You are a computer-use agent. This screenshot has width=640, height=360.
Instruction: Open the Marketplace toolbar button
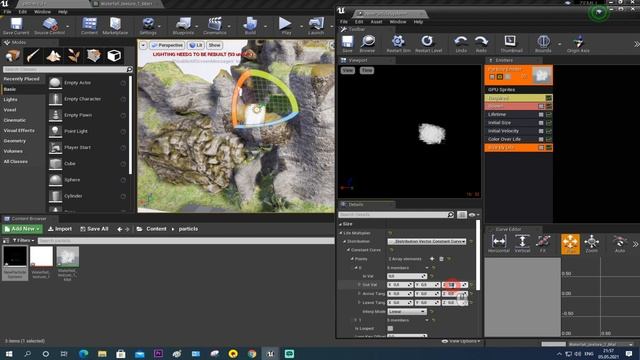point(115,26)
